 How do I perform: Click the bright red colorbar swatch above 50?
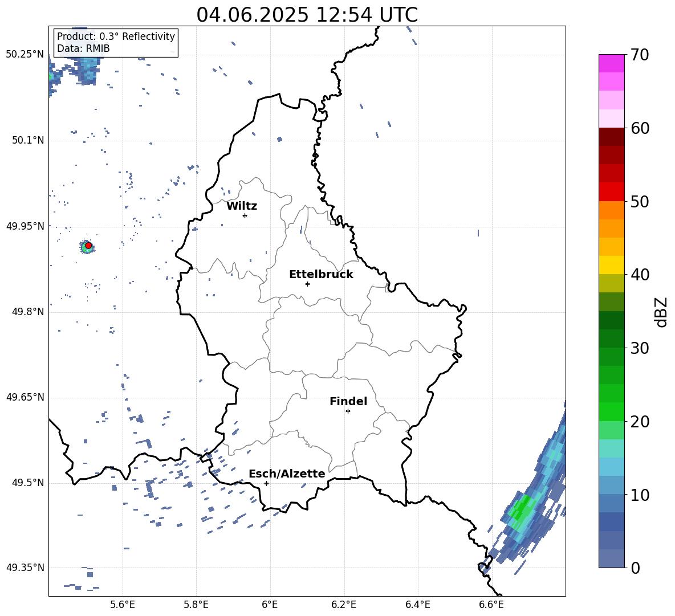(611, 192)
